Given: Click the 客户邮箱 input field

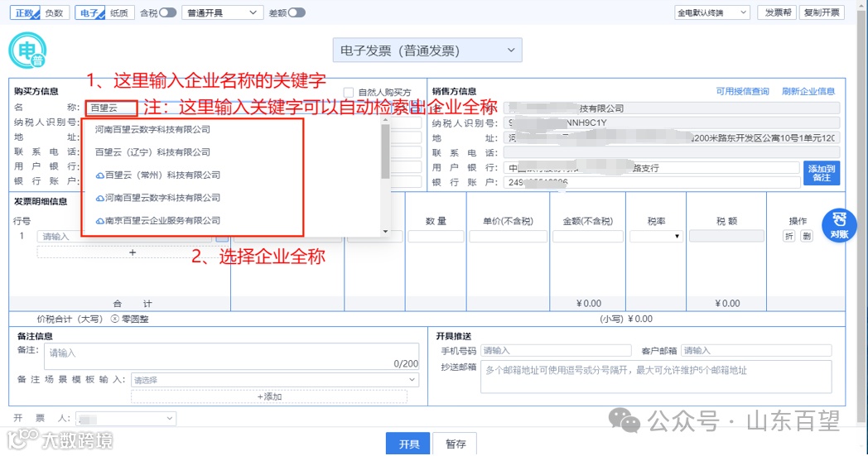Looking at the screenshot, I should [756, 350].
